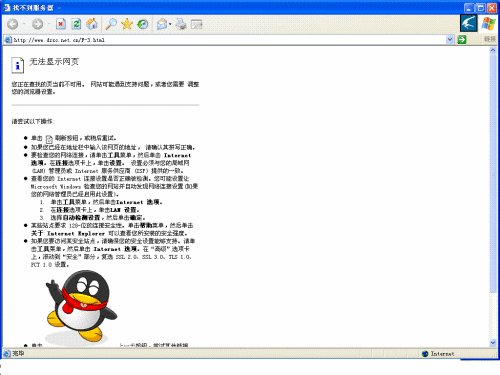This screenshot has height=375, width=500.
Task: Go back with the Back arrow button
Action: (x=13, y=24)
